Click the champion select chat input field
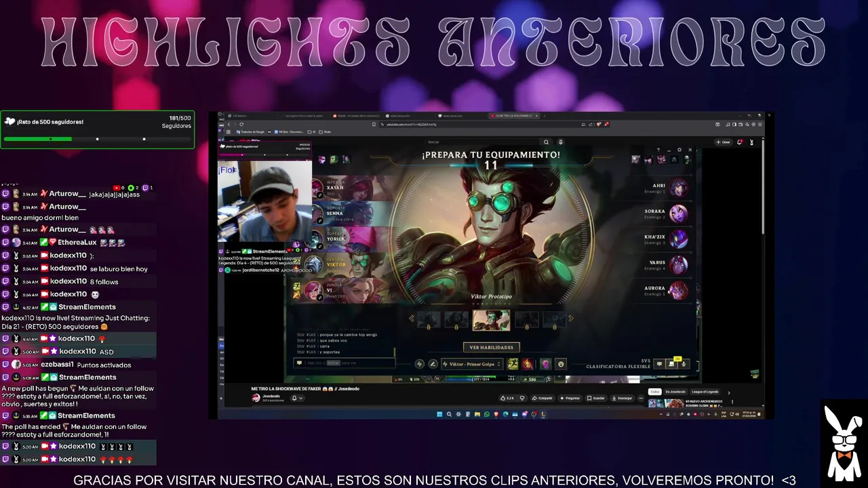The height and width of the screenshot is (488, 868). coord(344,363)
